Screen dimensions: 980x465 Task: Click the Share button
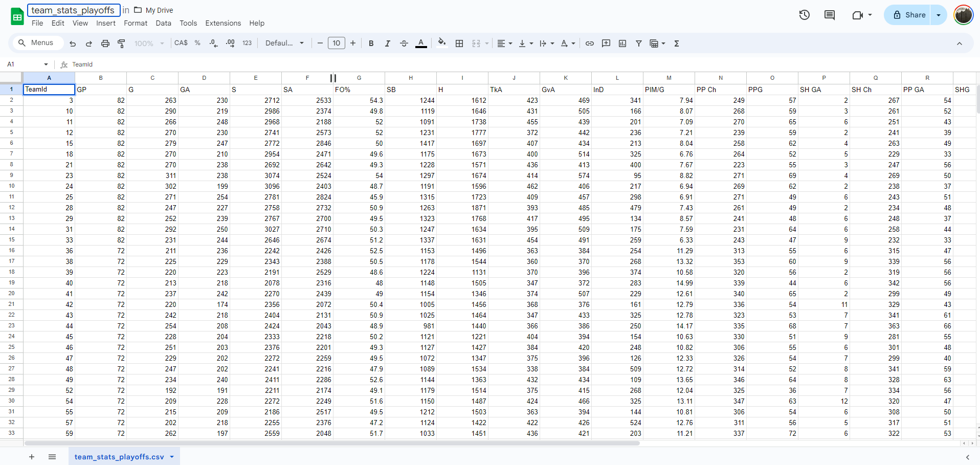[x=909, y=15]
